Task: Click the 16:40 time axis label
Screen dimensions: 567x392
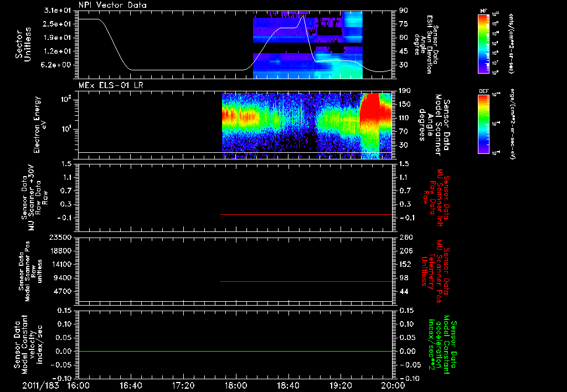Action: [131, 385]
